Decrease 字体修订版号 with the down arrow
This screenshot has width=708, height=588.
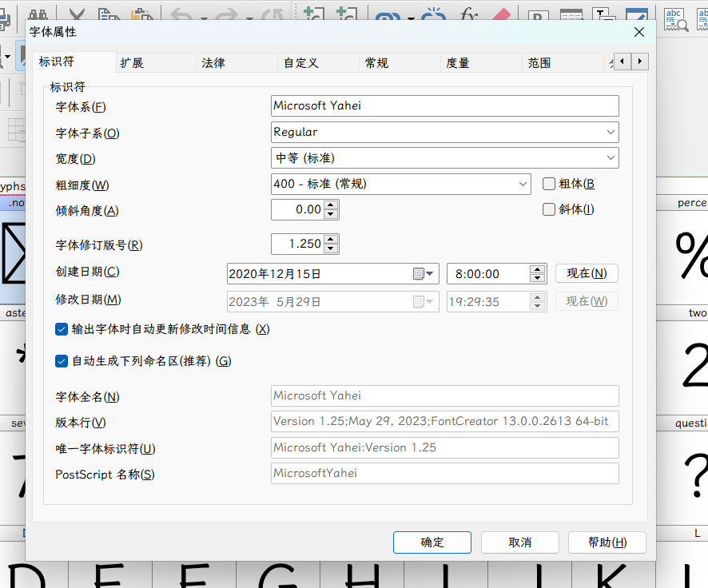[x=331, y=248]
